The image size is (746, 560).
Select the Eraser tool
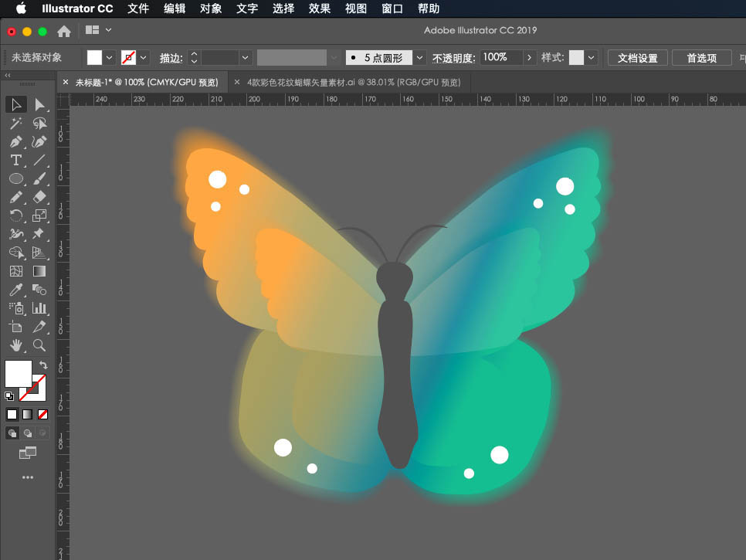(x=39, y=197)
